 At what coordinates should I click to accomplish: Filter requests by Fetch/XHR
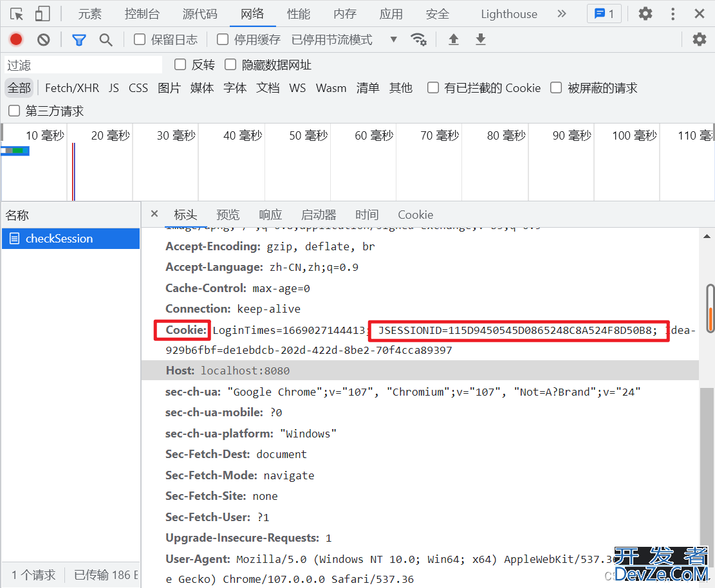[72, 87]
